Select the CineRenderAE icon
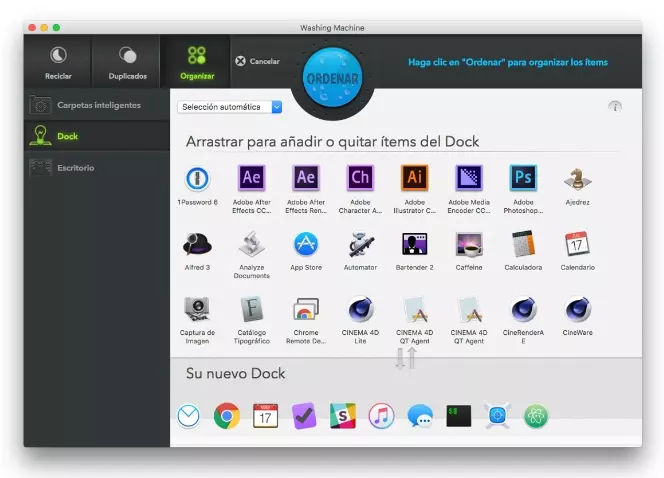 523,309
